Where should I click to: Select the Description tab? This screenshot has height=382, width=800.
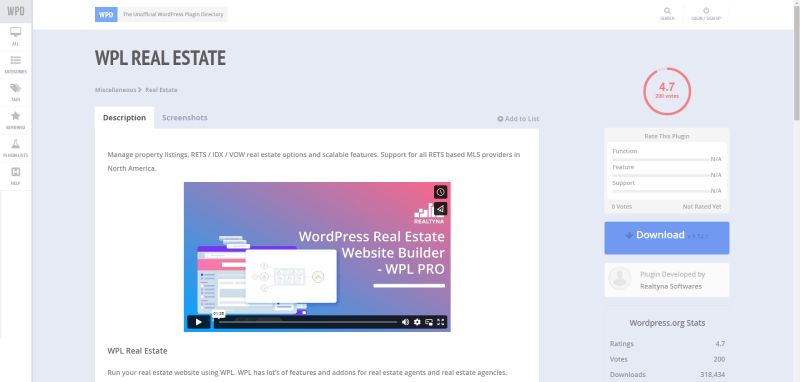click(124, 118)
